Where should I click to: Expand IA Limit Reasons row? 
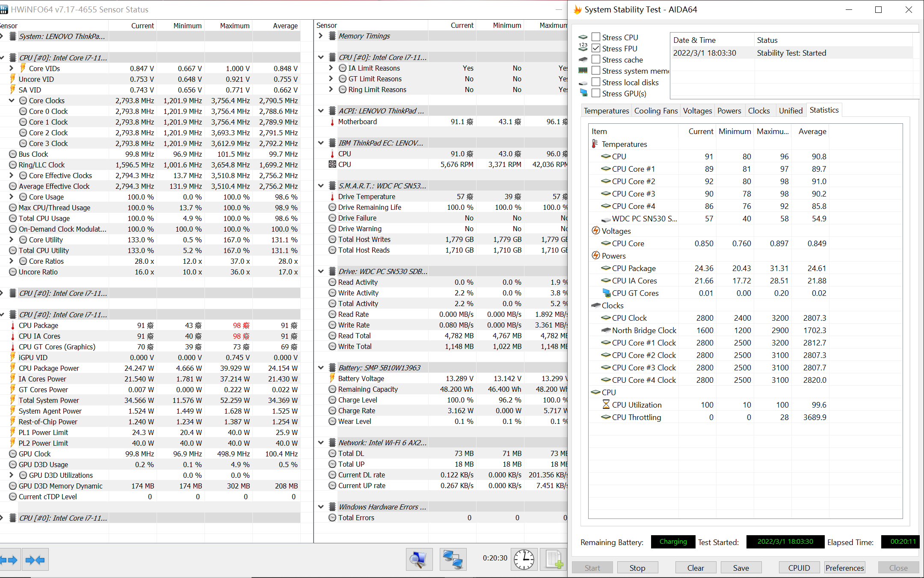click(331, 68)
